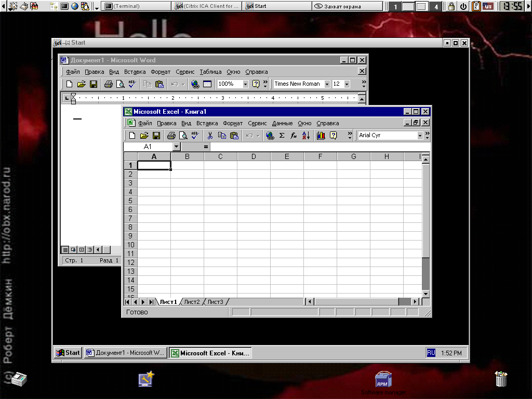Activate the Документ1 - Microsoft Word taskbar button
The width and height of the screenshot is (532, 399).
coord(126,353)
